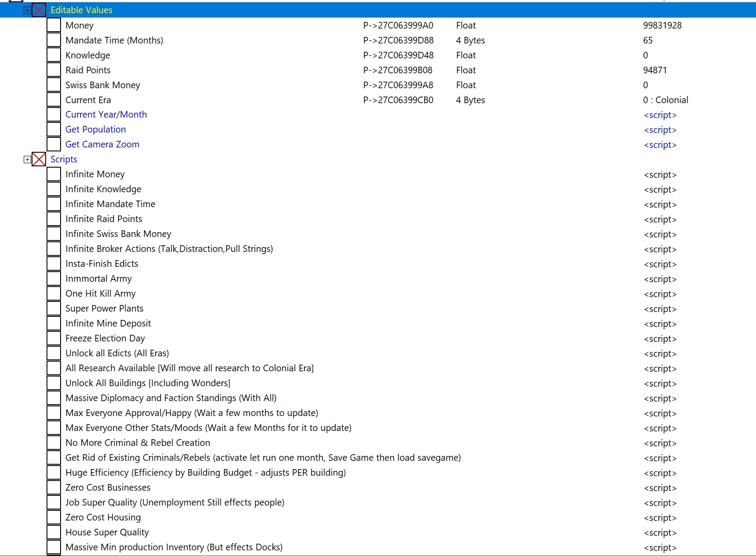Activate the Zero Cost Housing checkbox
The width and height of the screenshot is (756, 556).
pos(54,517)
